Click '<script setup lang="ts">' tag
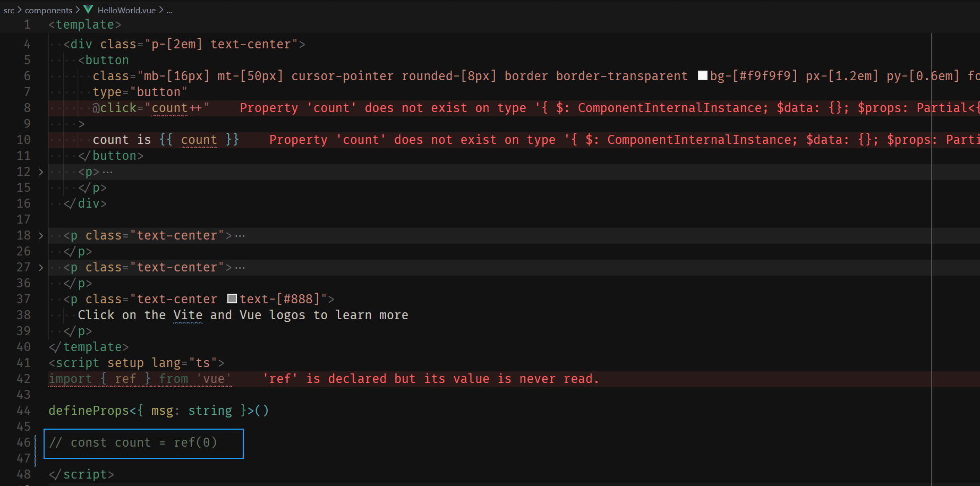 click(137, 363)
